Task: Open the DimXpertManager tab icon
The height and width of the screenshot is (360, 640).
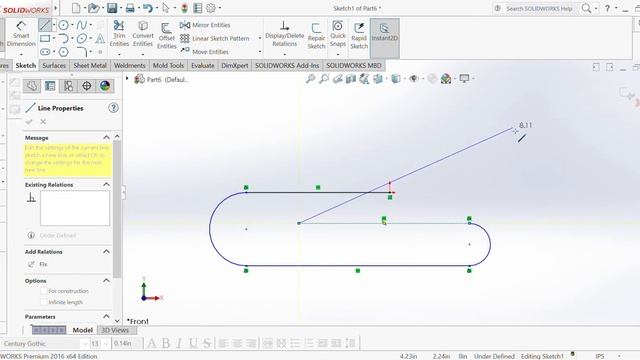Action: [87, 86]
